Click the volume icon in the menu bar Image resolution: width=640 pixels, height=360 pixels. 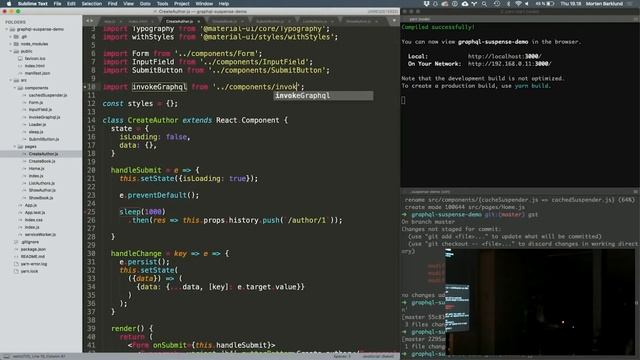(x=527, y=4)
